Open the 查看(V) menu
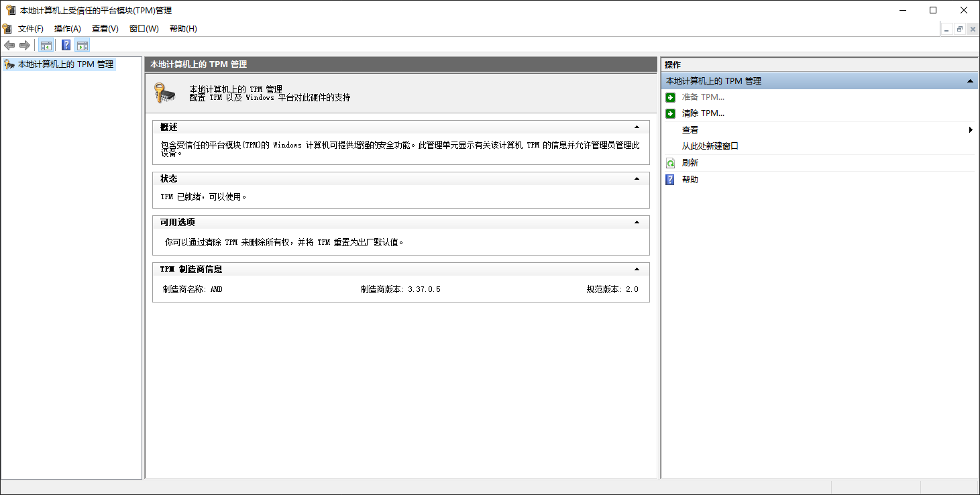980x495 pixels. [x=105, y=28]
